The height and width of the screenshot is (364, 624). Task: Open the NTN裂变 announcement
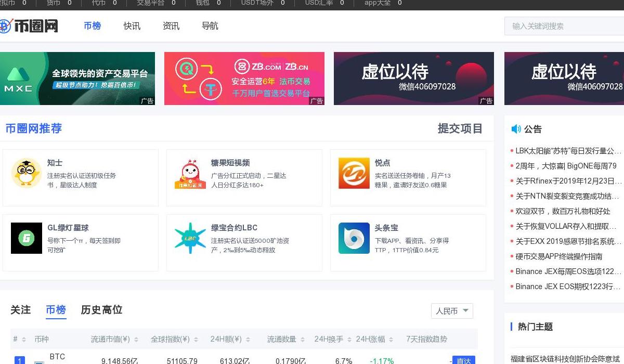click(567, 196)
